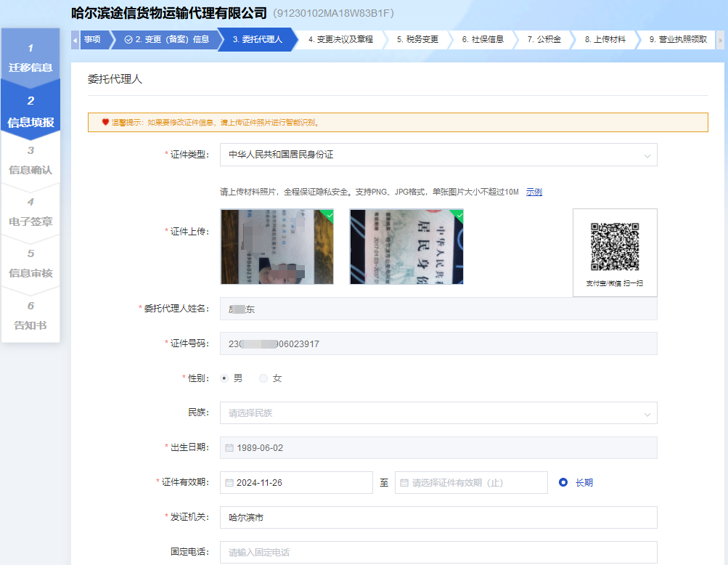
Task: Click calendar icon in validity start date
Action: pyautogui.click(x=229, y=483)
